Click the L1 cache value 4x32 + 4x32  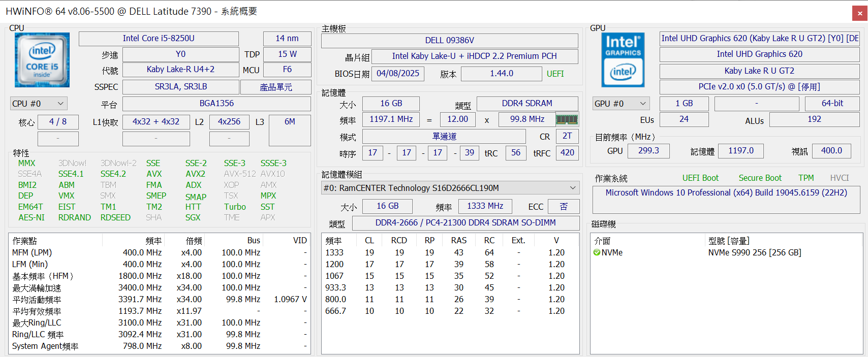pyautogui.click(x=156, y=122)
